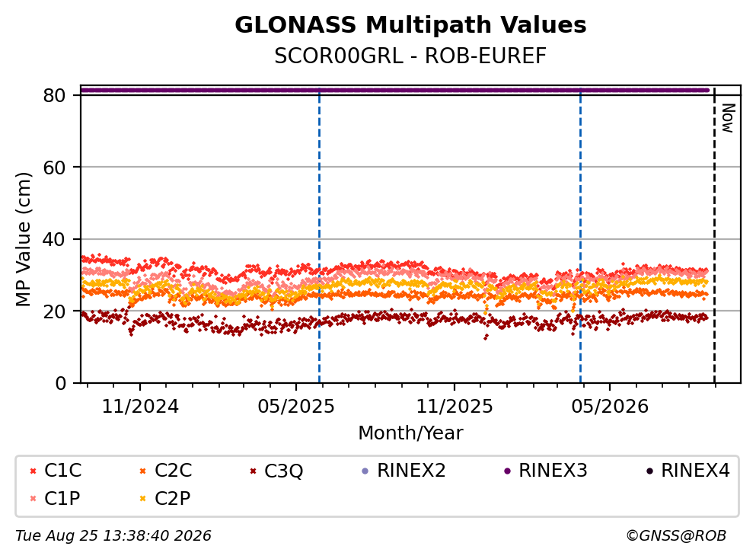
Task: Click the first blue dashed vertical line
Action: pyautogui.click(x=319, y=236)
